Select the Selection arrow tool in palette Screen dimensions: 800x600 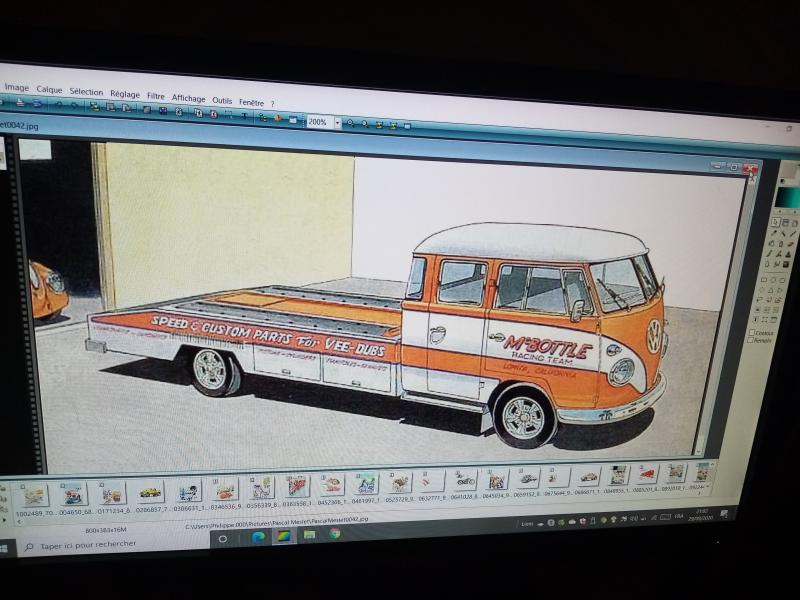[776, 221]
